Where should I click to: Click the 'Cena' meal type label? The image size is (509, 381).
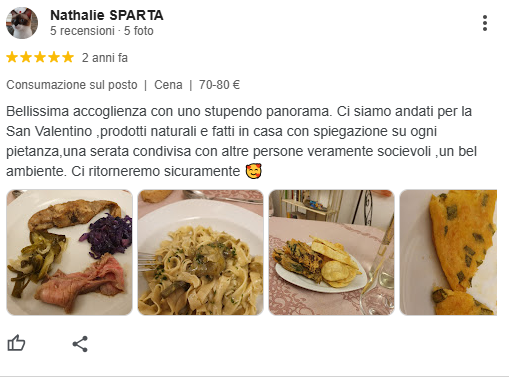click(x=168, y=85)
